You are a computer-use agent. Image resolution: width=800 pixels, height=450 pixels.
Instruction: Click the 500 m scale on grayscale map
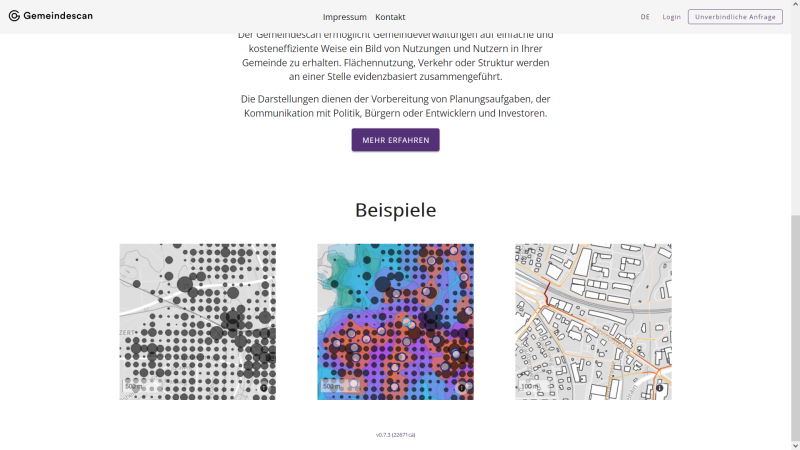coord(133,386)
